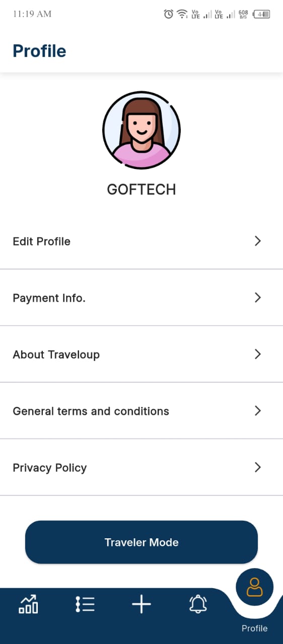Expand the About Traveloup chevron arrow

click(x=258, y=354)
